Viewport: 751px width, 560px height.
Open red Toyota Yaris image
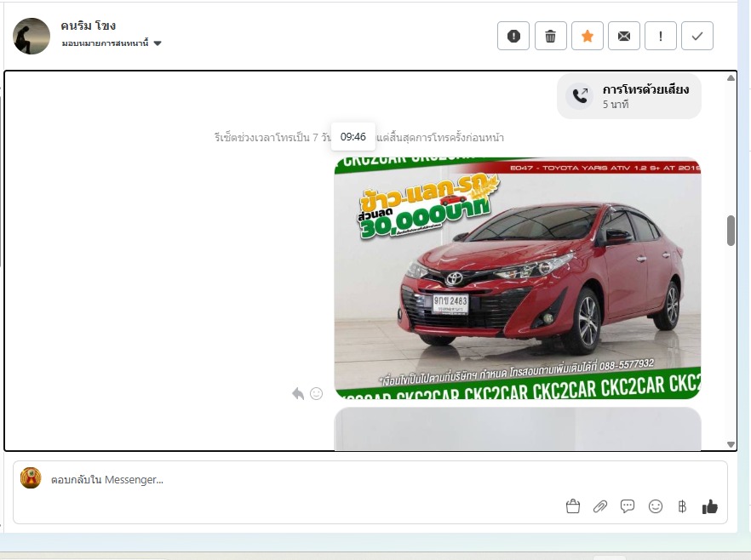[x=517, y=278]
